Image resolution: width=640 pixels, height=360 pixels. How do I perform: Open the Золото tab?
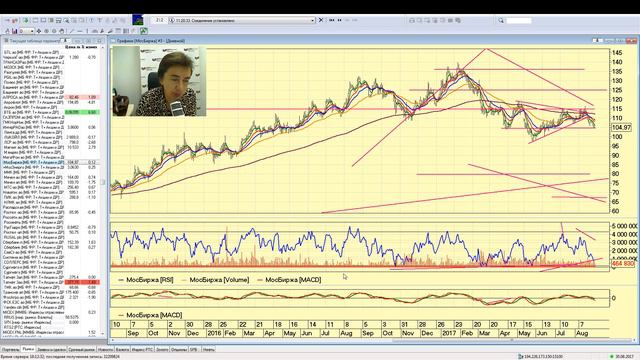162,350
